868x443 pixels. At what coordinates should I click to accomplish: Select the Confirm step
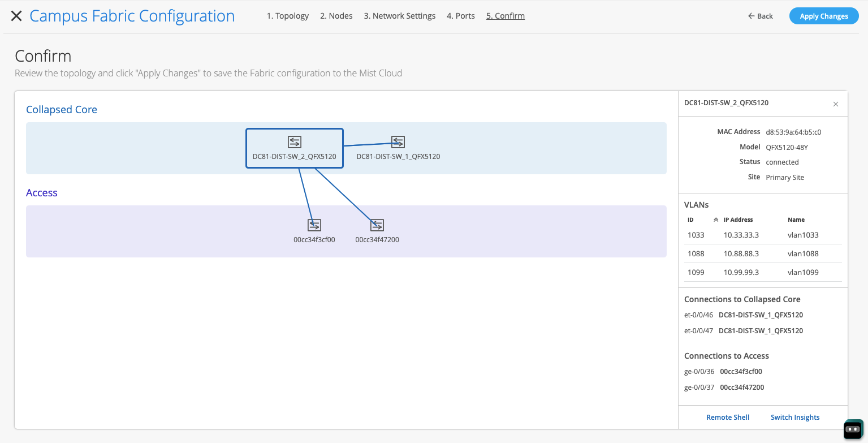[x=505, y=16]
